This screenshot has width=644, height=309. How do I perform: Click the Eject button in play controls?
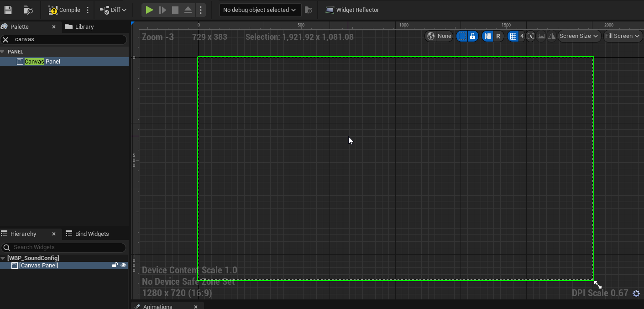click(x=188, y=10)
